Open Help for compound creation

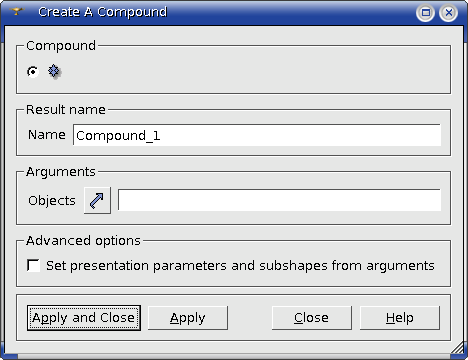400,318
